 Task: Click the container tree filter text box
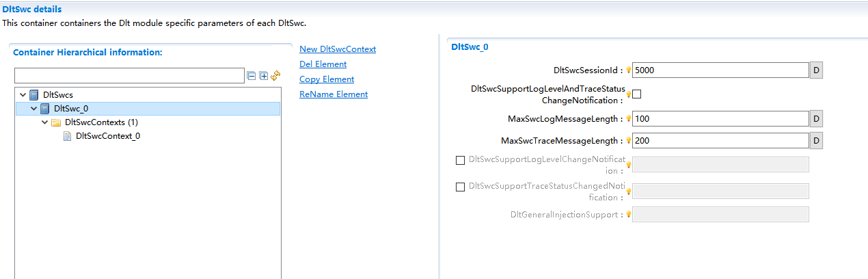point(128,75)
